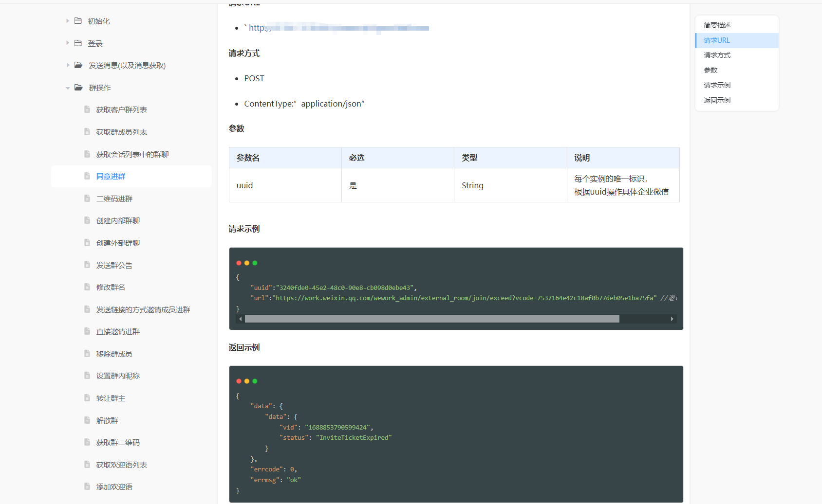Click the code block horizontal scrollbar thumb
The image size is (822, 504).
432,319
